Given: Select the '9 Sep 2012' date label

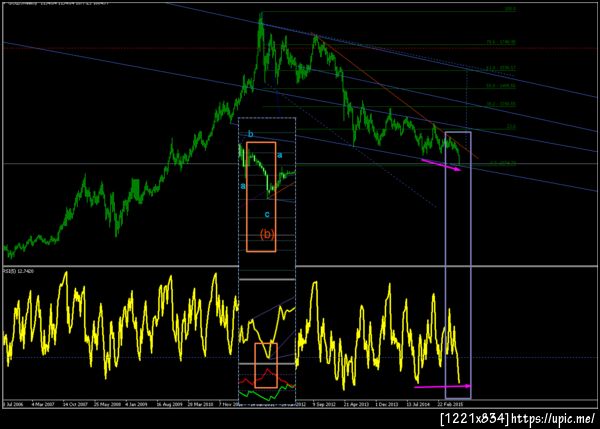Looking at the screenshot, I should click(324, 404).
